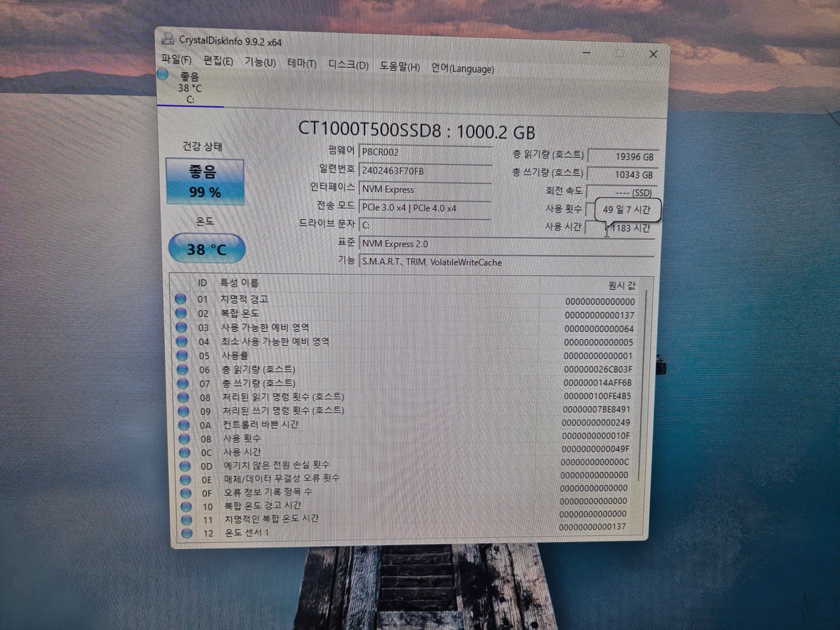Click the interface field NVM Express
This screenshot has width=840, height=630.
coord(425,190)
